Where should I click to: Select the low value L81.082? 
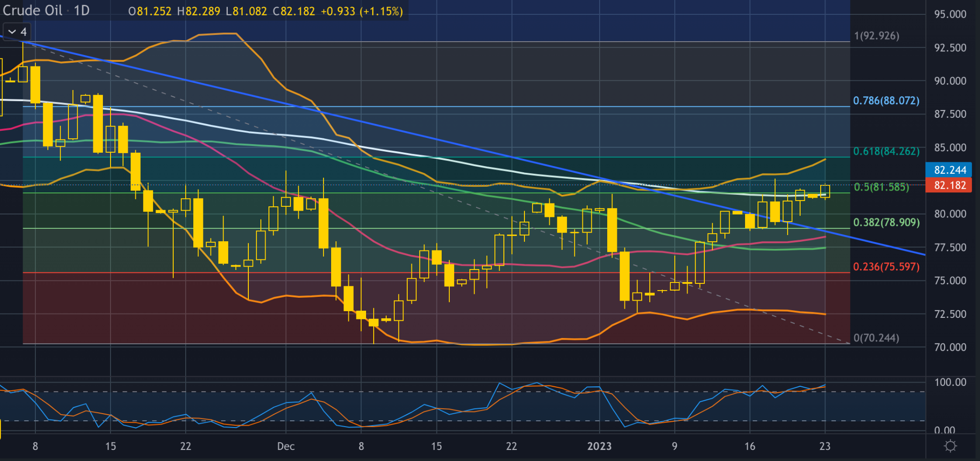tap(246, 11)
